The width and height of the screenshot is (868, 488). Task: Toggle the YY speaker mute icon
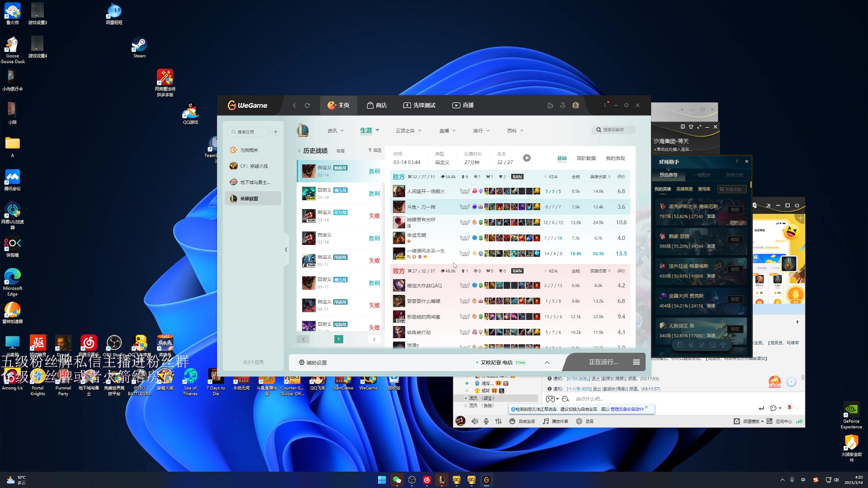(x=475, y=421)
